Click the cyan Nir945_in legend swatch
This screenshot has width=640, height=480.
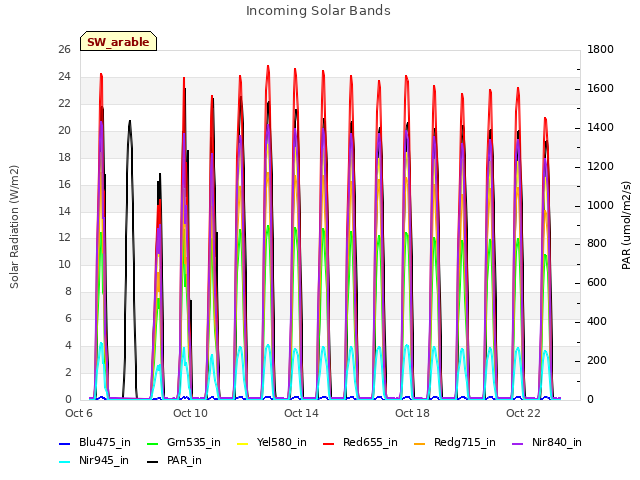64,462
